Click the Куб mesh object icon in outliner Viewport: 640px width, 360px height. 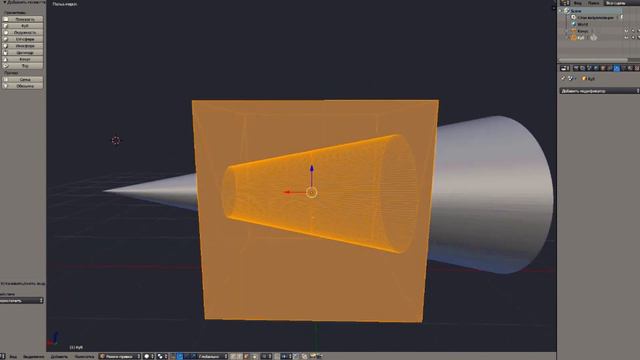point(573,38)
